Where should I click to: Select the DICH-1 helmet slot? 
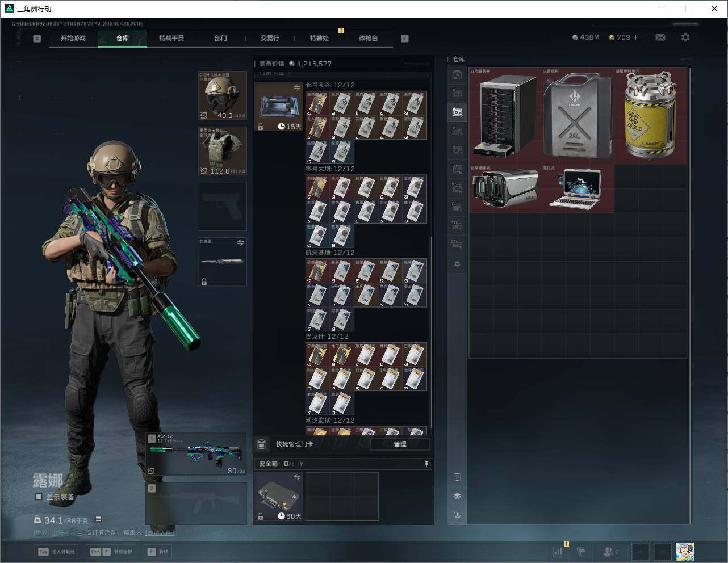pos(223,95)
